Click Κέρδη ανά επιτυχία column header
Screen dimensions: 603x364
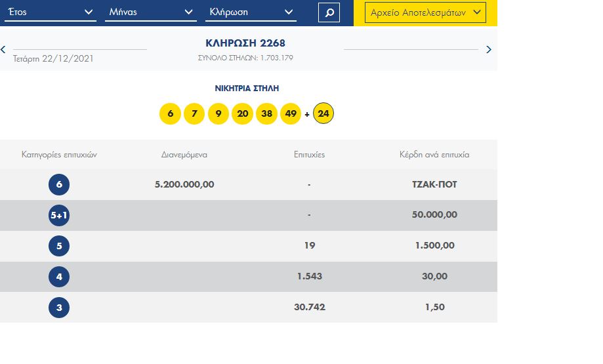434,155
